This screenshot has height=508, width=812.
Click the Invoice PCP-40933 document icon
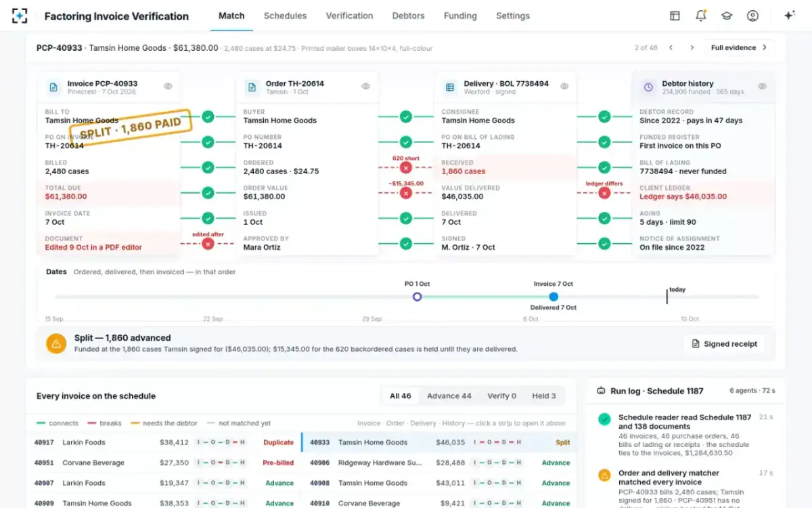tap(53, 87)
